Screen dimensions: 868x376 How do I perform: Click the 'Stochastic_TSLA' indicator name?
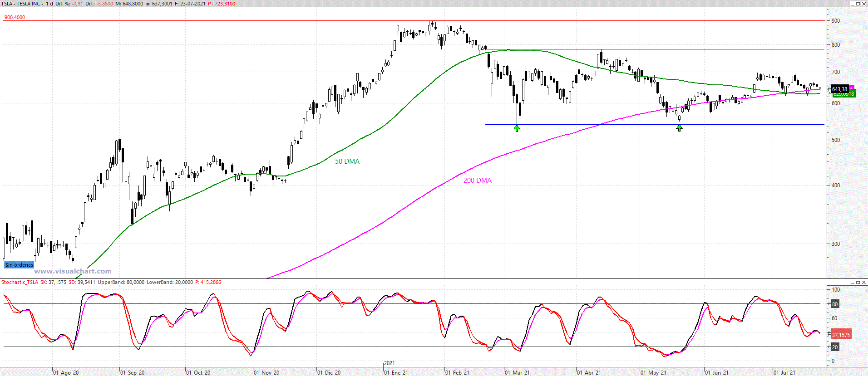coord(20,282)
